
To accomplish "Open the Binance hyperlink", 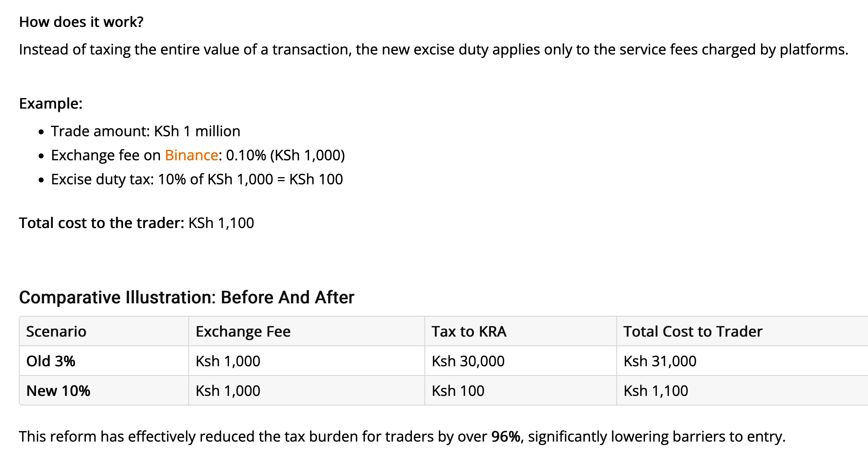I will click(x=191, y=155).
